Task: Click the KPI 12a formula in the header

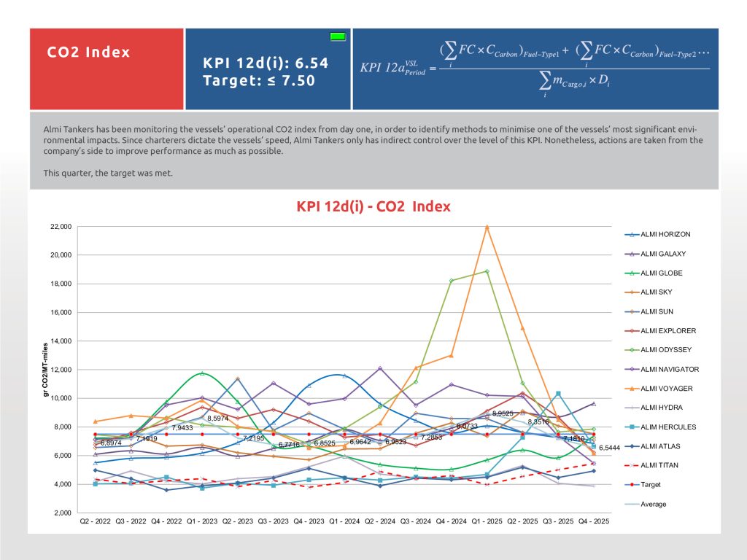Action: [x=535, y=69]
